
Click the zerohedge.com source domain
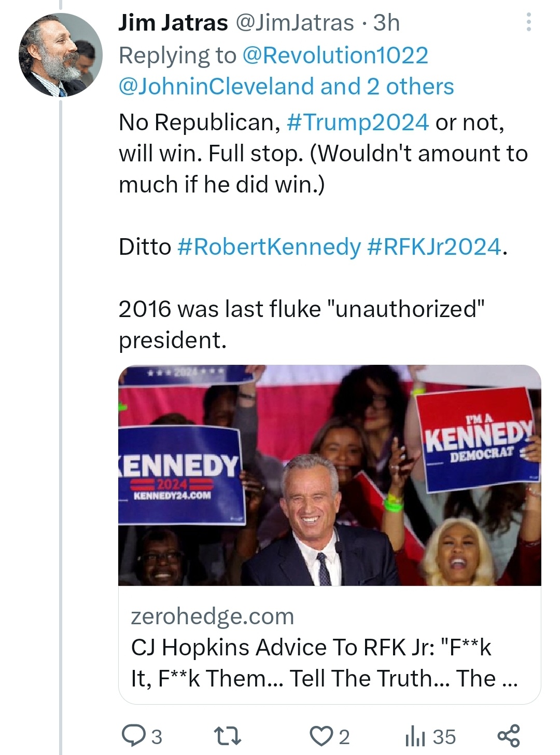(x=213, y=616)
